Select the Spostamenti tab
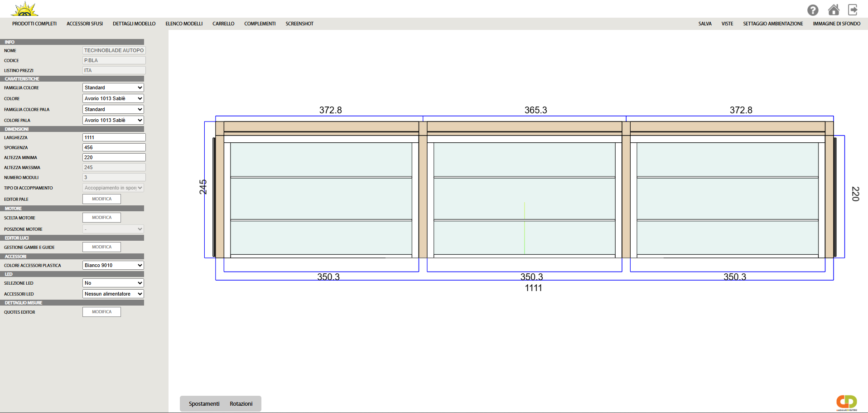This screenshot has width=868, height=413. pos(204,404)
